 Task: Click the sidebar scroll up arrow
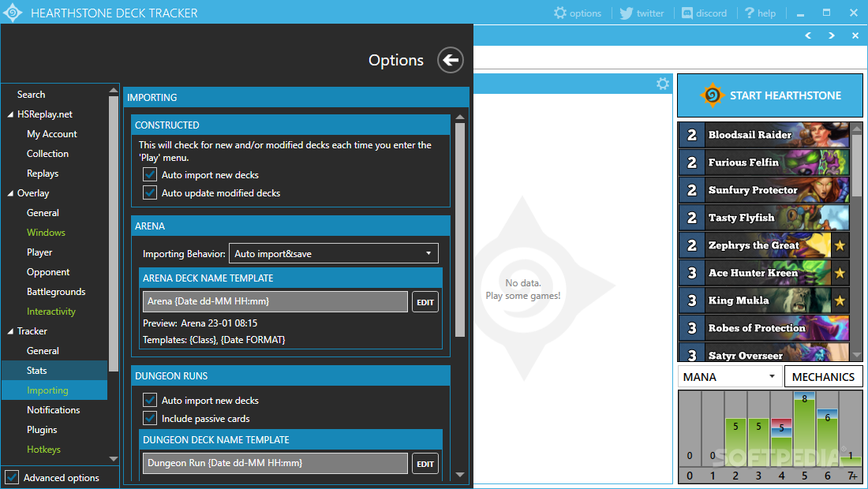click(114, 90)
